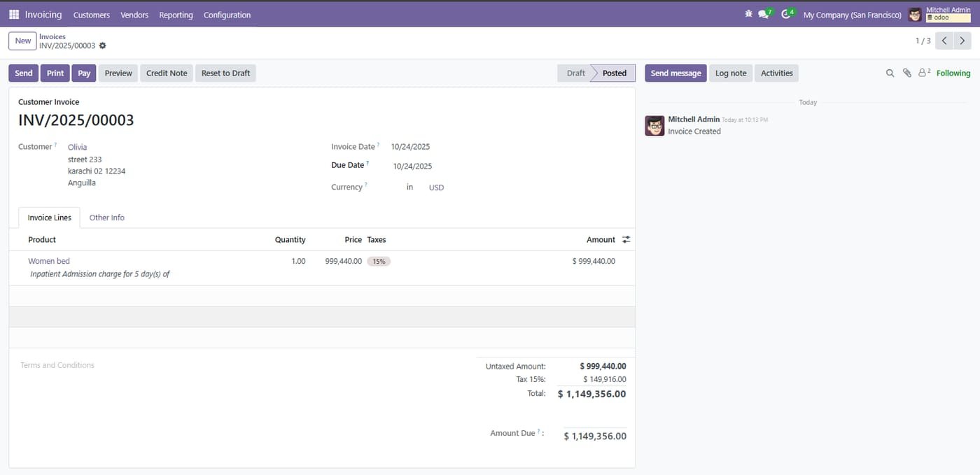Click the Amount column header
Viewport: 980px width, 475px height.
[601, 239]
